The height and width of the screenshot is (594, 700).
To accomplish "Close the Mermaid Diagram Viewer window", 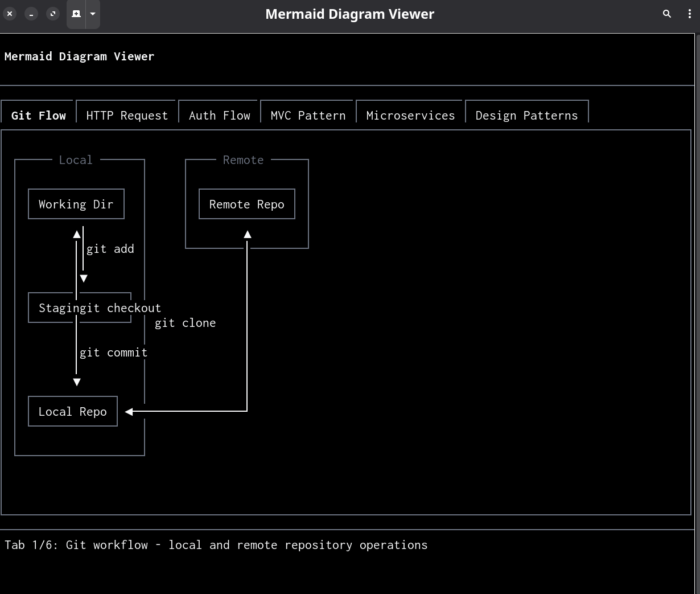I will (x=10, y=14).
